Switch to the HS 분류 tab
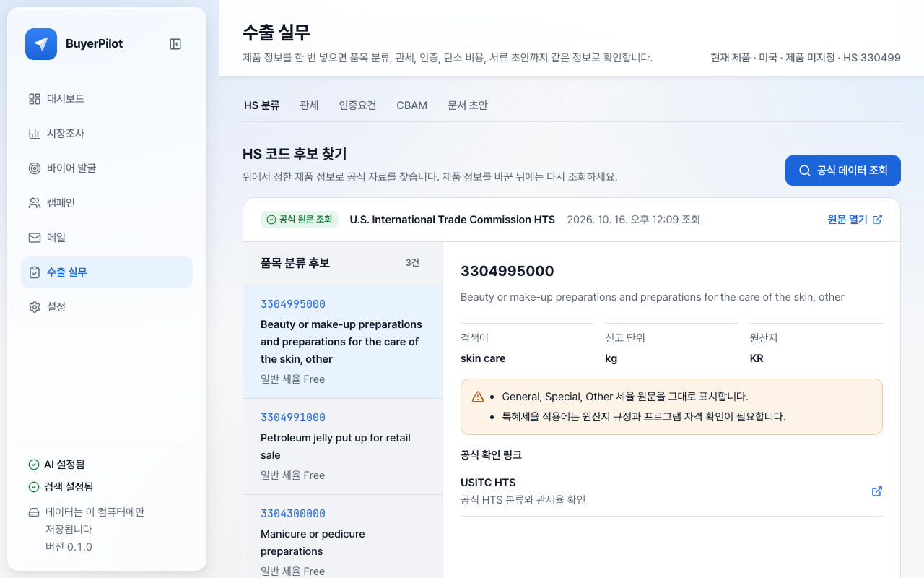Screen dimensions: 924x578 pyautogui.click(x=261, y=105)
